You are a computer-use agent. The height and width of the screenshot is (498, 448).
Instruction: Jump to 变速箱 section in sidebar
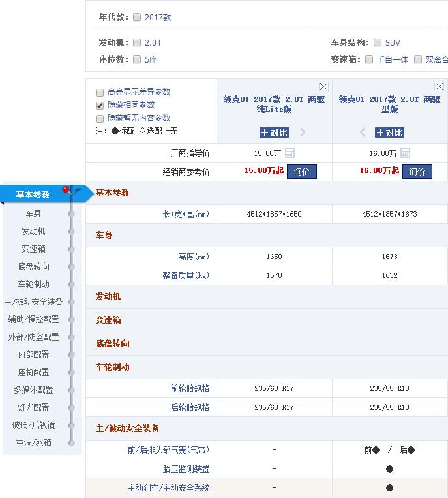coord(33,249)
